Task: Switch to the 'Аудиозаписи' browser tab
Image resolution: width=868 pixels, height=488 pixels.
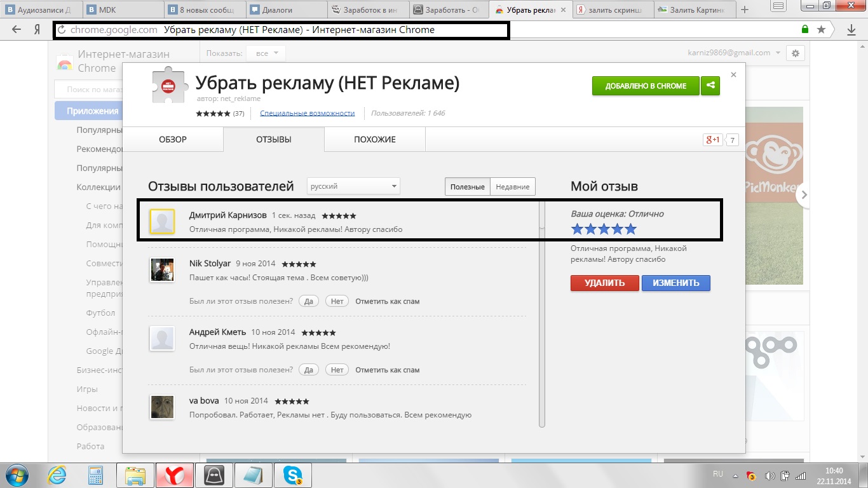Action: click(41, 10)
